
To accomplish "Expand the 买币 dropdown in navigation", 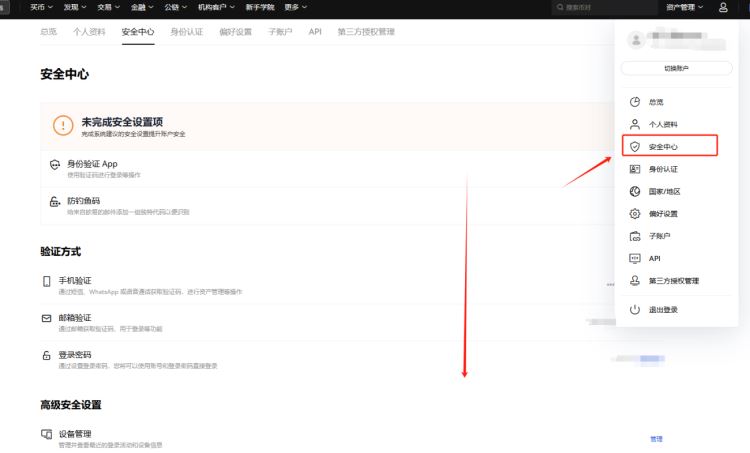I will (41, 7).
